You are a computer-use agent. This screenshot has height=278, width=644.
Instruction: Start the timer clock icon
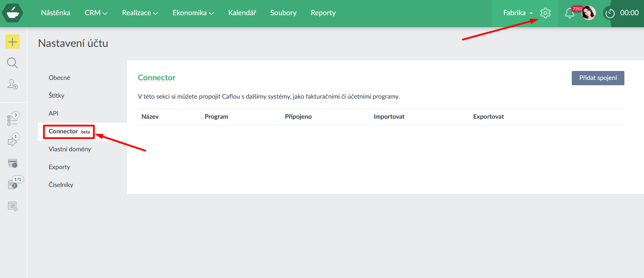[610, 13]
